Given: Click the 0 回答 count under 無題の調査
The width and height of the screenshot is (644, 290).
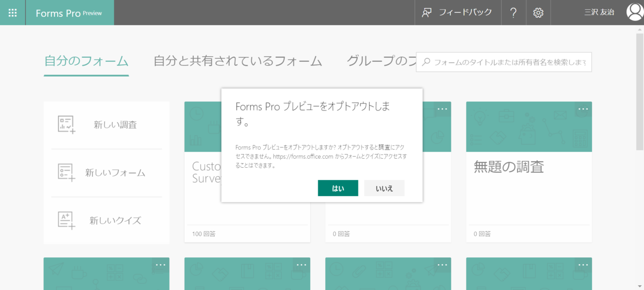Looking at the screenshot, I should [x=482, y=234].
